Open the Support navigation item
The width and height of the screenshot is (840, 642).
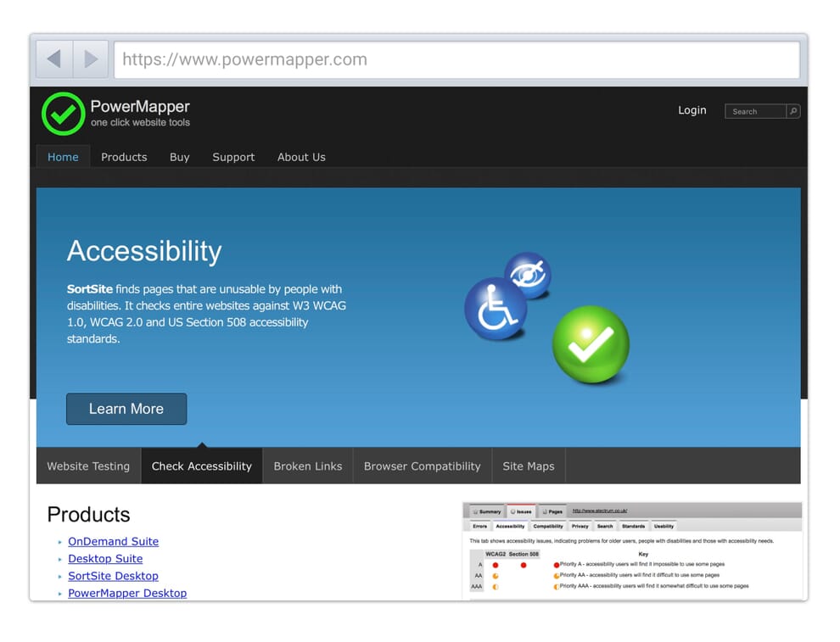pyautogui.click(x=233, y=157)
